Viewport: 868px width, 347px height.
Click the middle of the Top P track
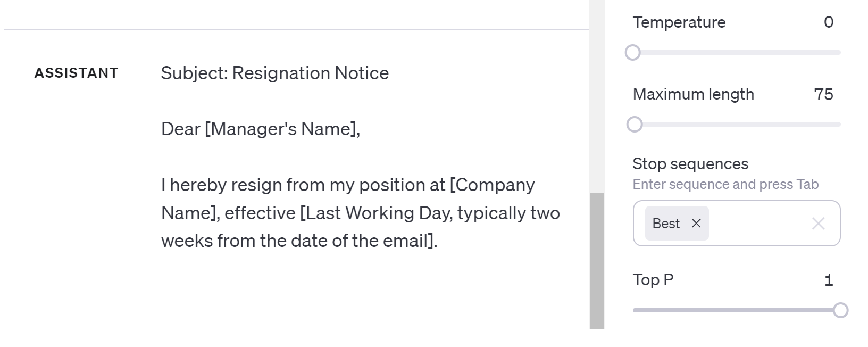[737, 310]
